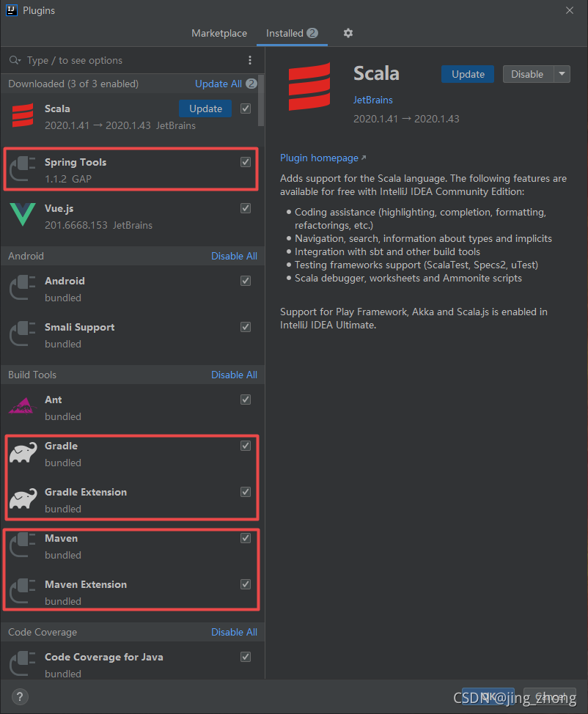The image size is (588, 714).
Task: Select the Maven Extension plugin name
Action: coord(86,584)
